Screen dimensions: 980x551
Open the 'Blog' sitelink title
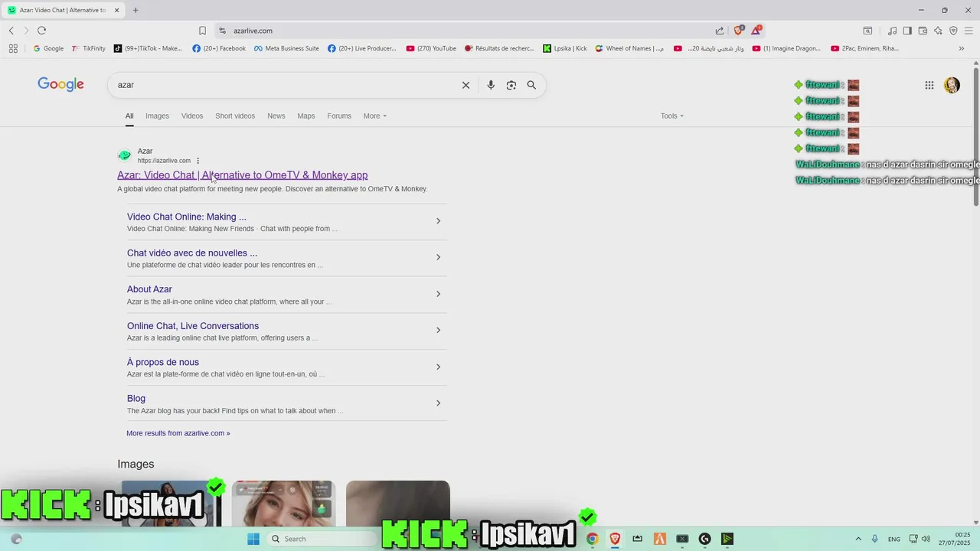pyautogui.click(x=136, y=399)
